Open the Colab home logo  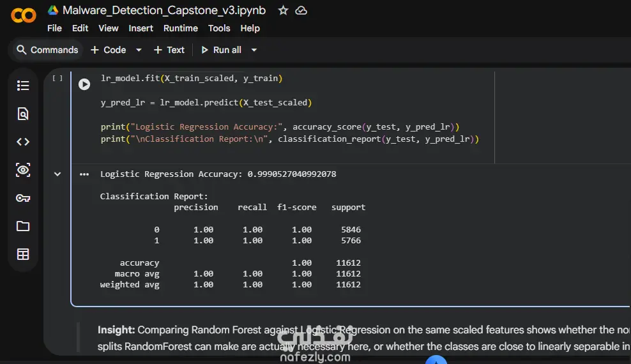[24, 16]
